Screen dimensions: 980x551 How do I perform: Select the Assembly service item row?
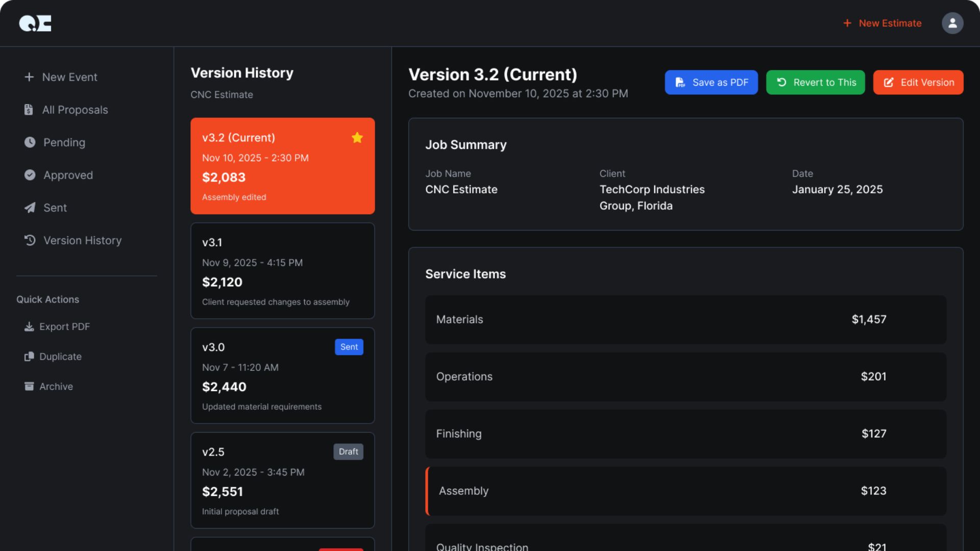click(685, 491)
